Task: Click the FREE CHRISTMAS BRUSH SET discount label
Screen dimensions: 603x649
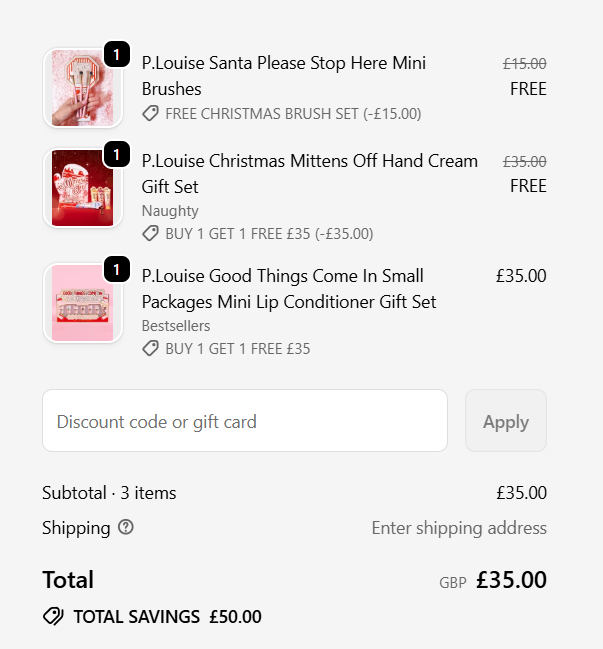Action: pyautogui.click(x=293, y=114)
